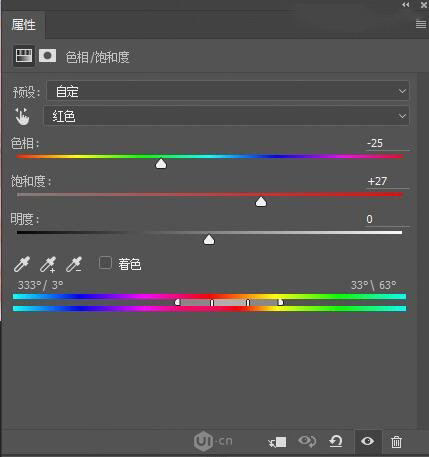Click the hue value field showing -25
The image size is (429, 457).
(x=387, y=143)
